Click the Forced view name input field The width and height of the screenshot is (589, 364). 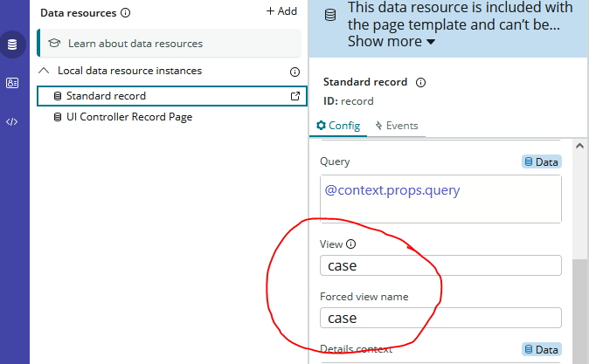[440, 319]
